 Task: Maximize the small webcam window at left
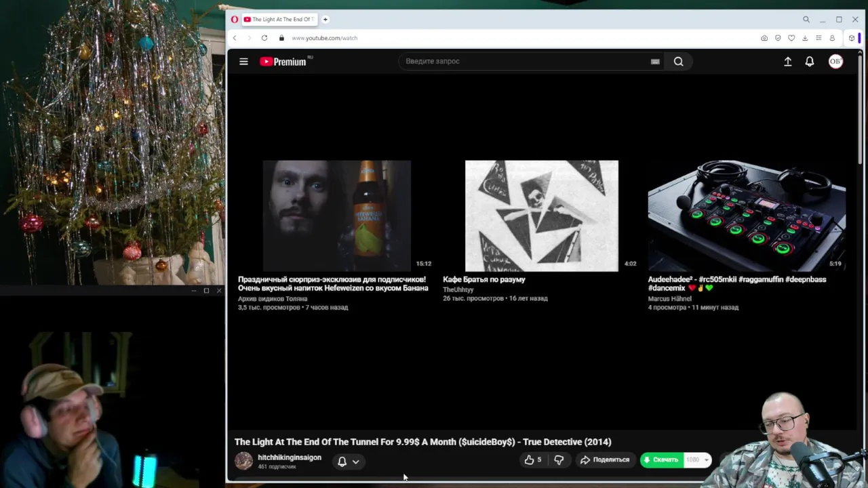click(x=206, y=291)
